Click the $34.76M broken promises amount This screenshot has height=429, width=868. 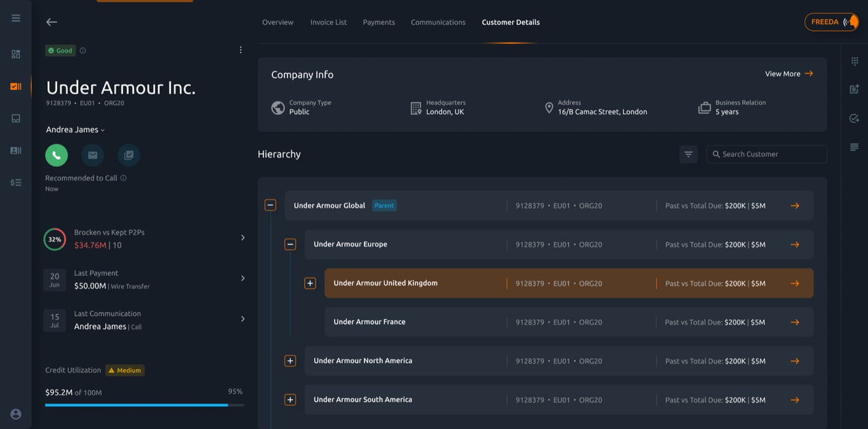[x=90, y=245]
